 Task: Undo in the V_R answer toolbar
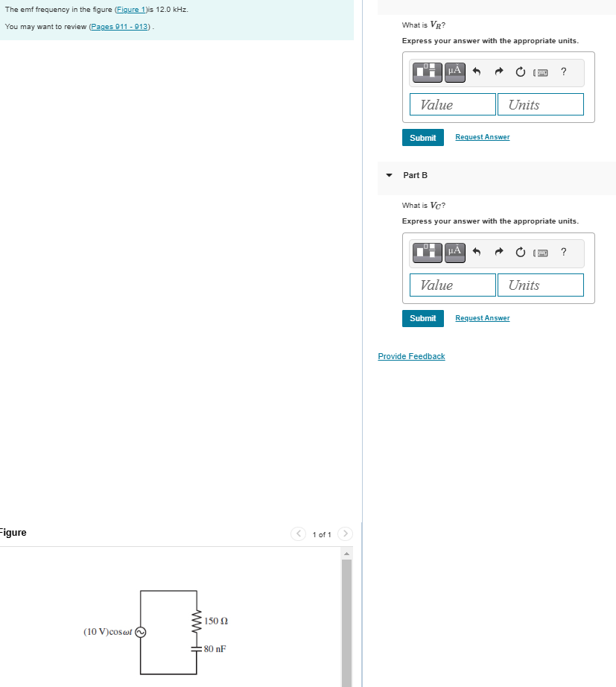point(477,72)
